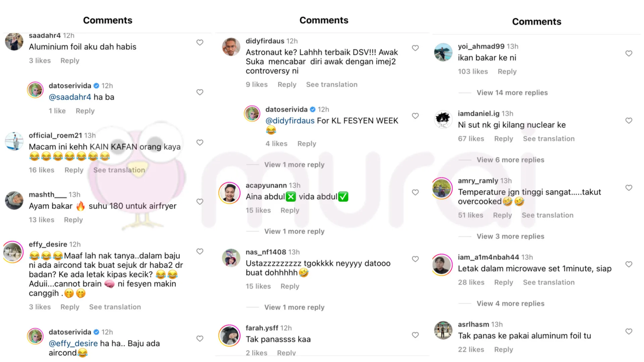Tap heart on yoi_ahmad99's ikan bakar comment
The height and width of the screenshot is (362, 644).
pyautogui.click(x=629, y=53)
